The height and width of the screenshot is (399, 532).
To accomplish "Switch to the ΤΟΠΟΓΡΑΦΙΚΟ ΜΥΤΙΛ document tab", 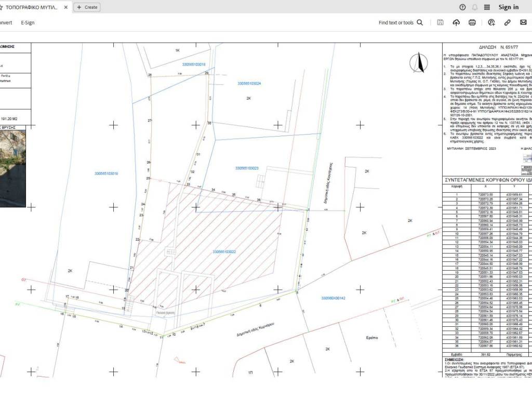I will 31,7.
